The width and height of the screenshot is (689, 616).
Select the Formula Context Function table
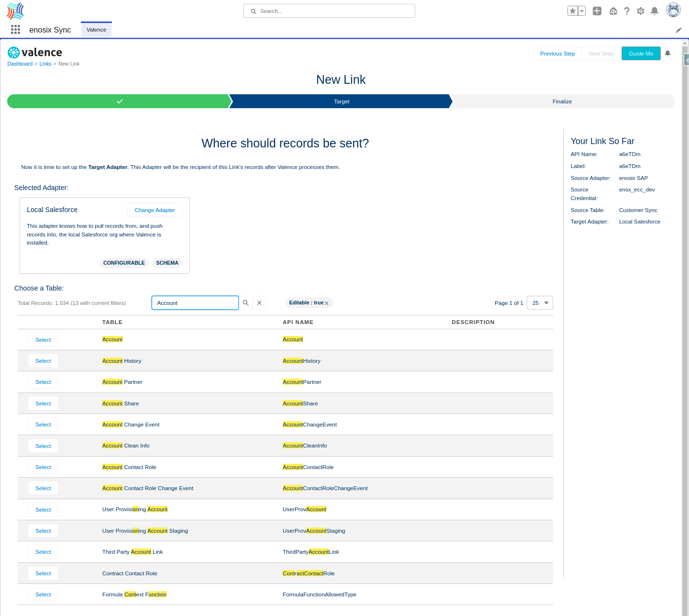(43, 594)
